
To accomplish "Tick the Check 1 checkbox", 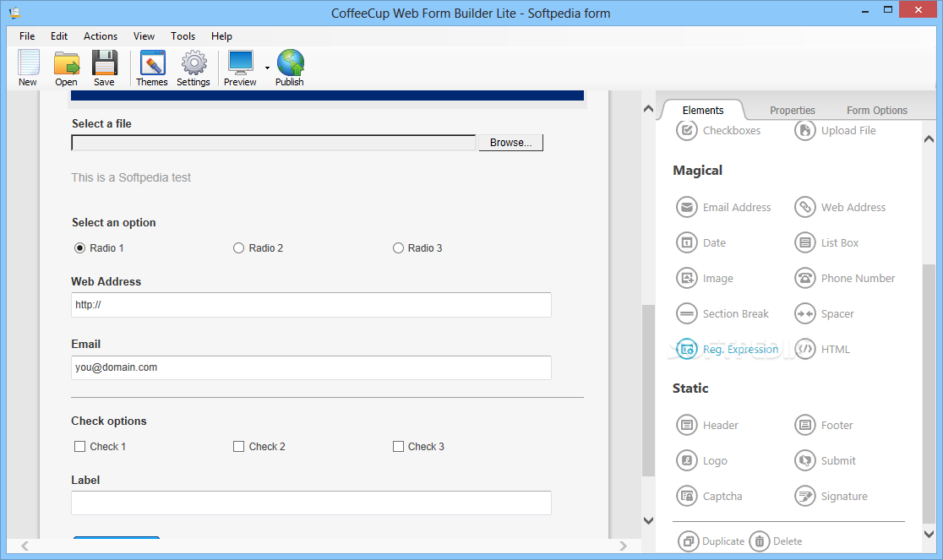I will point(79,447).
